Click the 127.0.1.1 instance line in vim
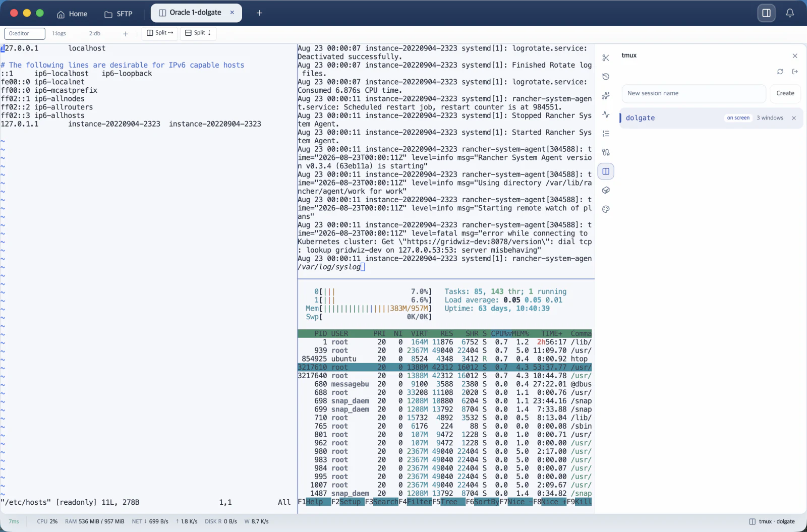Image resolution: width=807 pixels, height=532 pixels. coord(131,124)
